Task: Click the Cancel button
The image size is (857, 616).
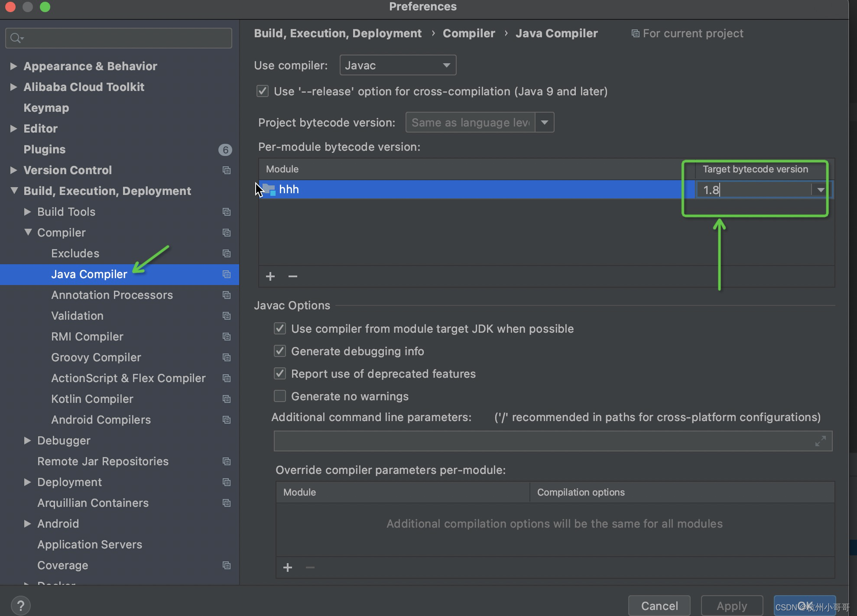Action: pos(659,605)
